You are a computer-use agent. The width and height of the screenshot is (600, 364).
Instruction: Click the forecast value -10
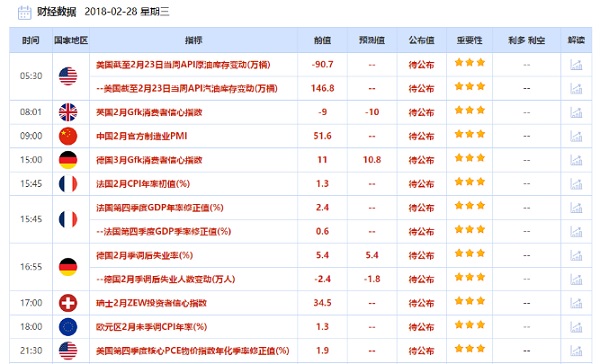pyautogui.click(x=372, y=112)
